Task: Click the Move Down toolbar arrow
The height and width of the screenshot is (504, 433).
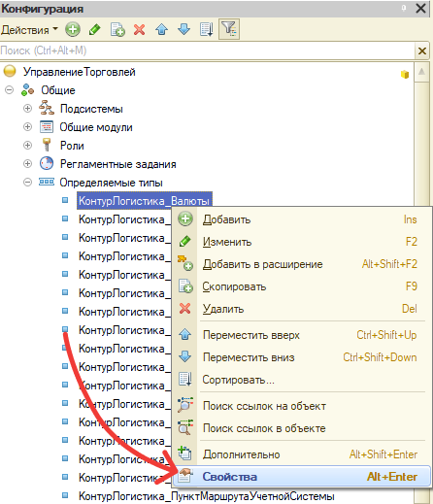Action: (184, 29)
